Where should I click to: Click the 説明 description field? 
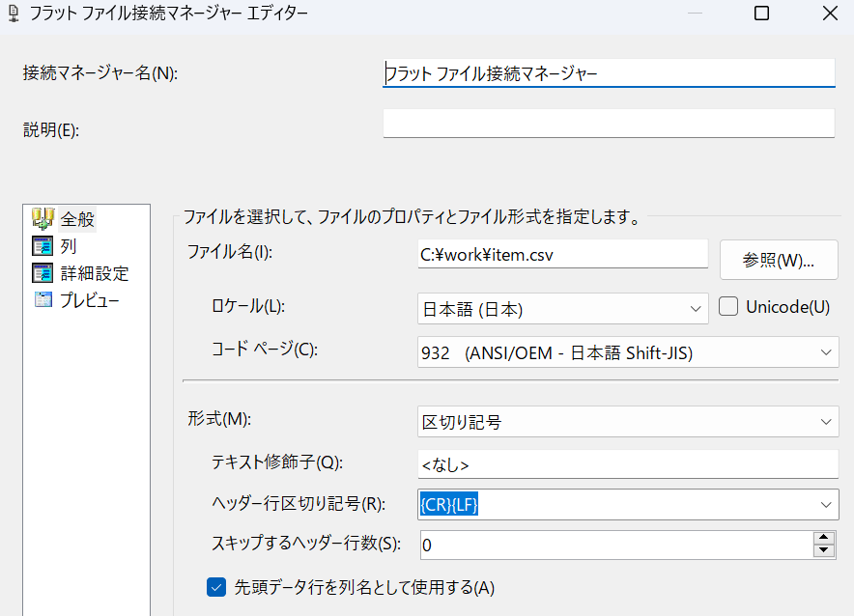[609, 123]
